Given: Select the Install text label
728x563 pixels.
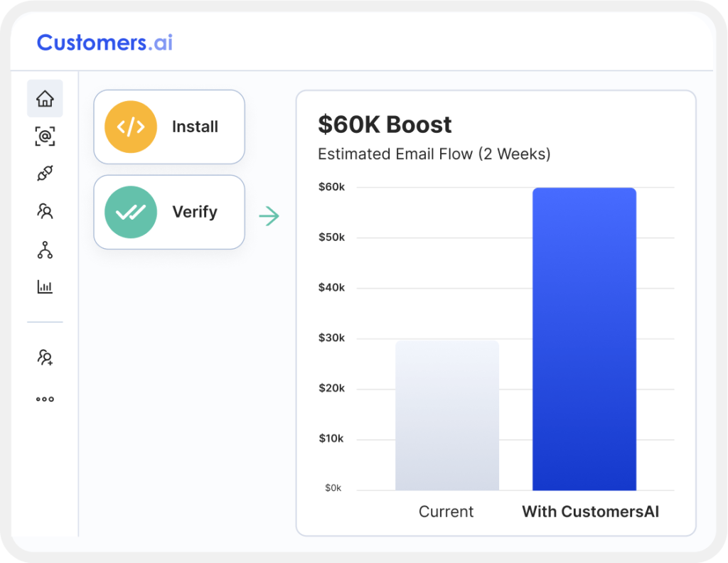Looking at the screenshot, I should click(195, 127).
